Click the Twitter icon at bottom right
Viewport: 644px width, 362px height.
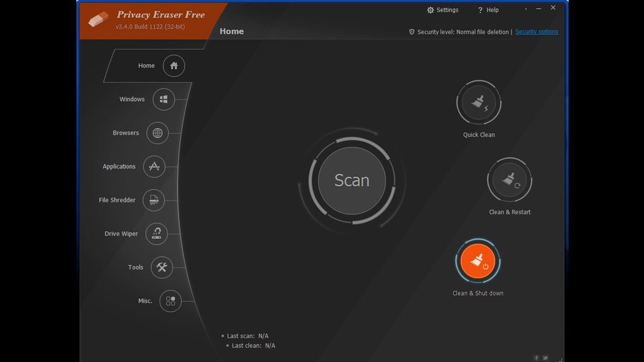[545, 358]
